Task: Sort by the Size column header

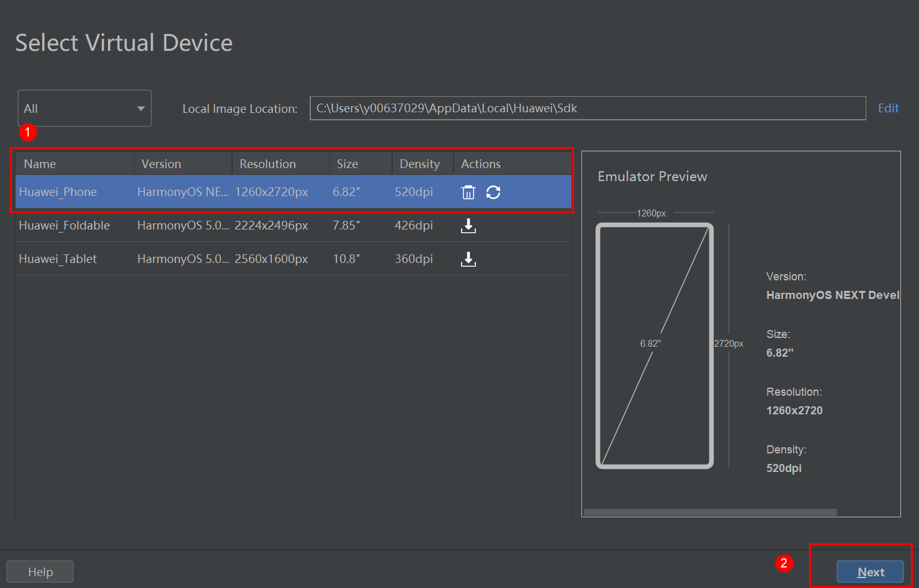Action: [361, 164]
